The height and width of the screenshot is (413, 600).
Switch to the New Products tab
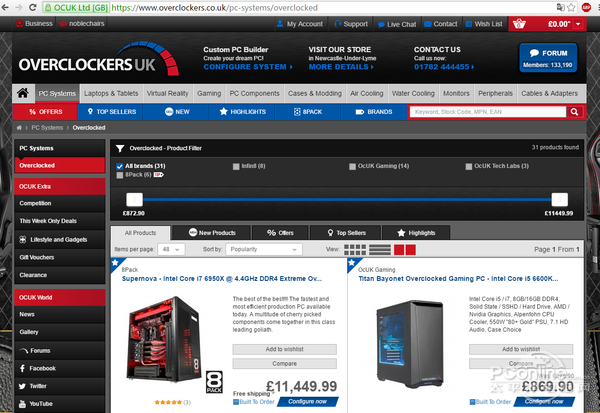[212, 232]
